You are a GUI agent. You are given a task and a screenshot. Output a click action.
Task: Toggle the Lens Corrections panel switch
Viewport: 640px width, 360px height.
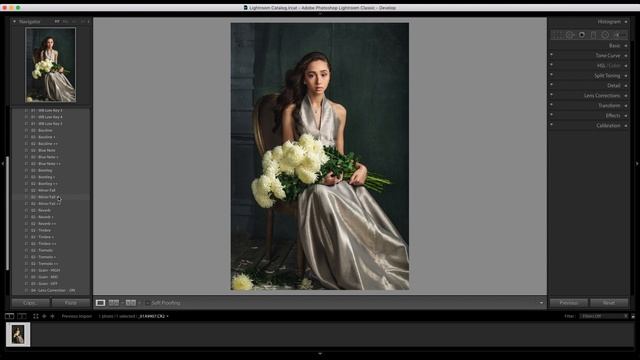551,95
